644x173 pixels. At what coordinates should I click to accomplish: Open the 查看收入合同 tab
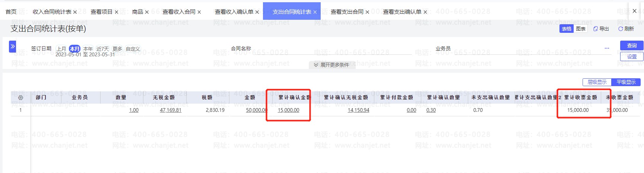[179, 12]
